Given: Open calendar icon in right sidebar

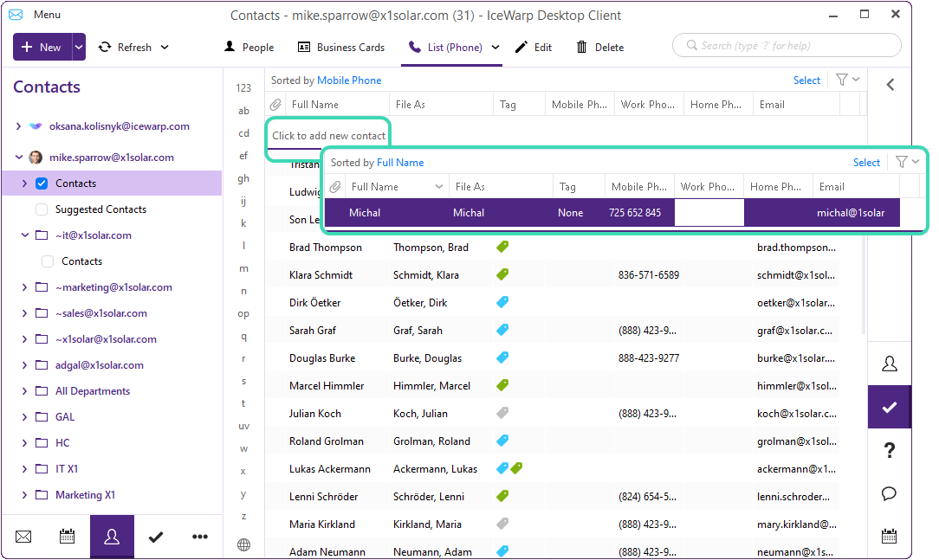Looking at the screenshot, I should point(890,536).
